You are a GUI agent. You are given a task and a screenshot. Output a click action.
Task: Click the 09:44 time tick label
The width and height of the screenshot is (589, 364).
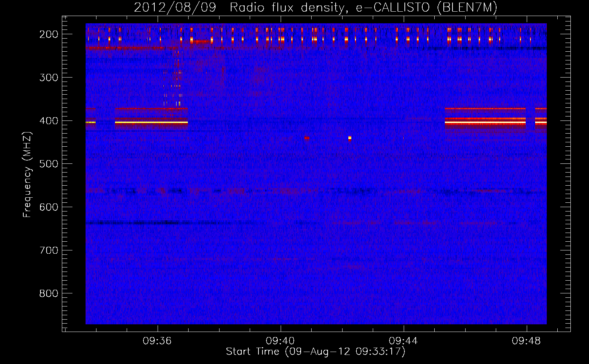(403, 341)
